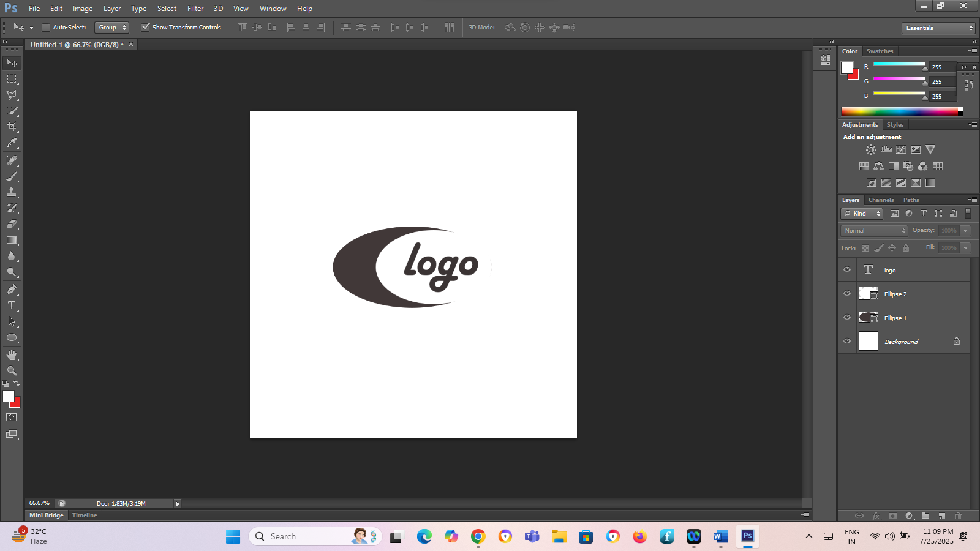Viewport: 980px width, 551px height.
Task: Toggle lock all button
Action: [906, 248]
